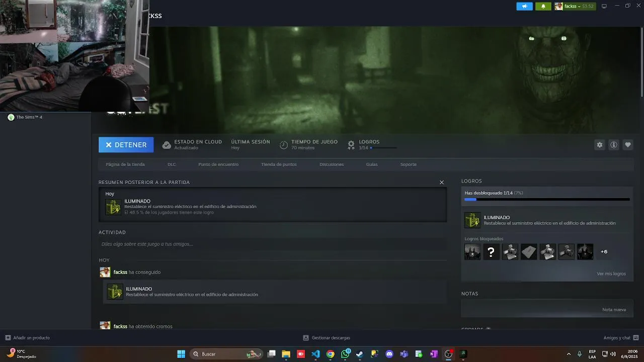Click the tray microphone icon
This screenshot has height=362, width=644.
[580, 354]
